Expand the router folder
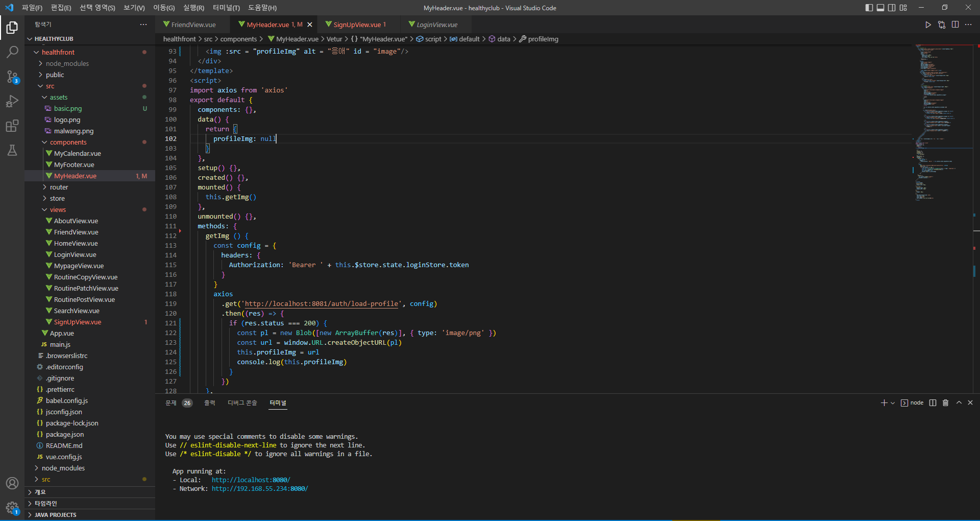The image size is (980, 521). pos(59,187)
